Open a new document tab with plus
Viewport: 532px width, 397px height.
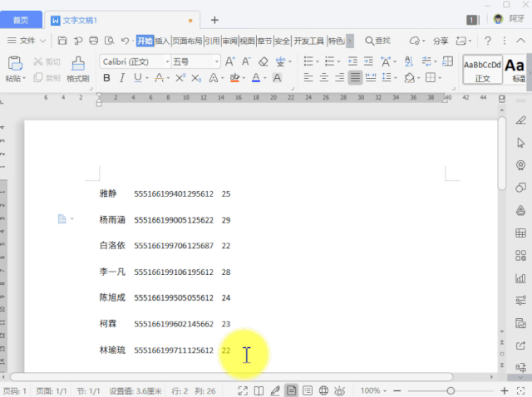pos(214,20)
